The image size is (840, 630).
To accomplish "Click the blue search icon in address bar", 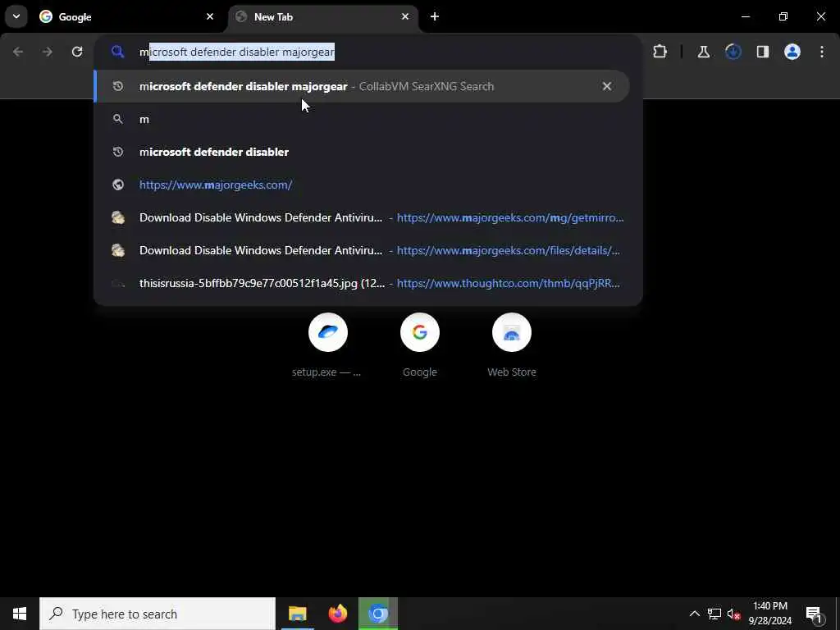I will 118,52.
